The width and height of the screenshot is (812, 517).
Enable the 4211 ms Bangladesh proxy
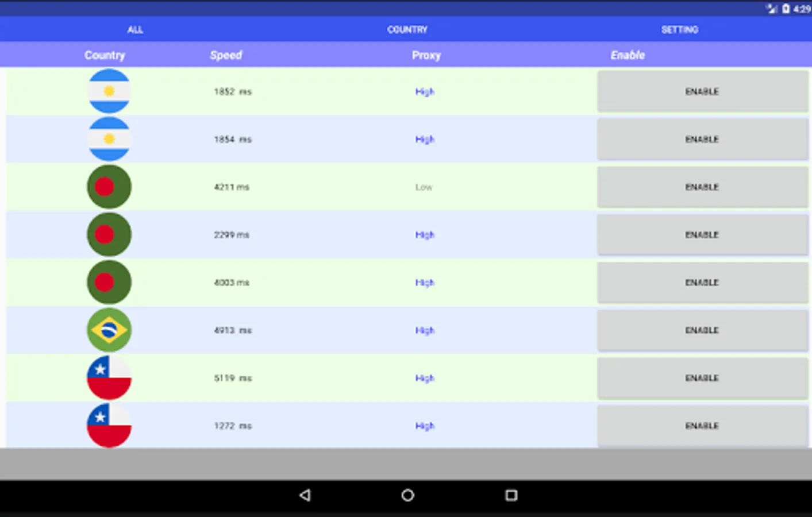coord(702,187)
